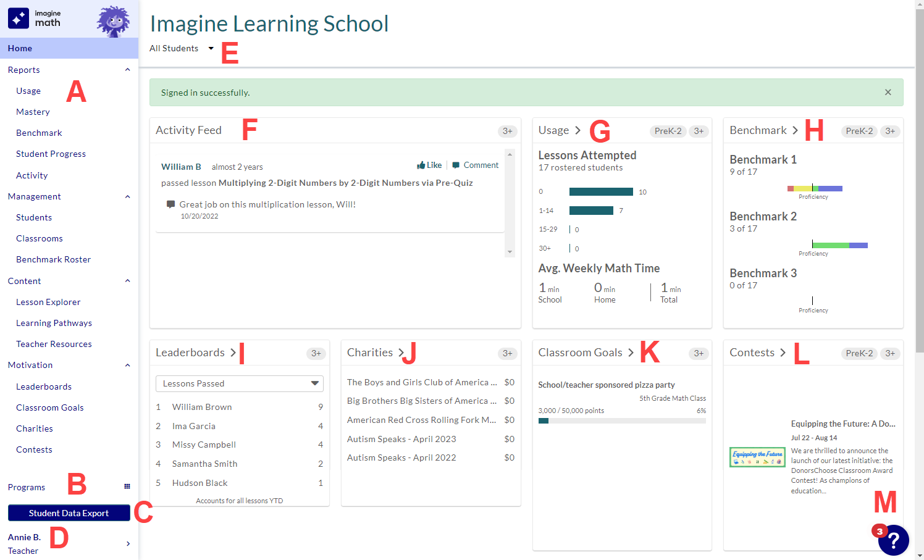This screenshot has height=560, width=924.
Task: Click the Activity Feed scroll up arrow
Action: point(510,153)
